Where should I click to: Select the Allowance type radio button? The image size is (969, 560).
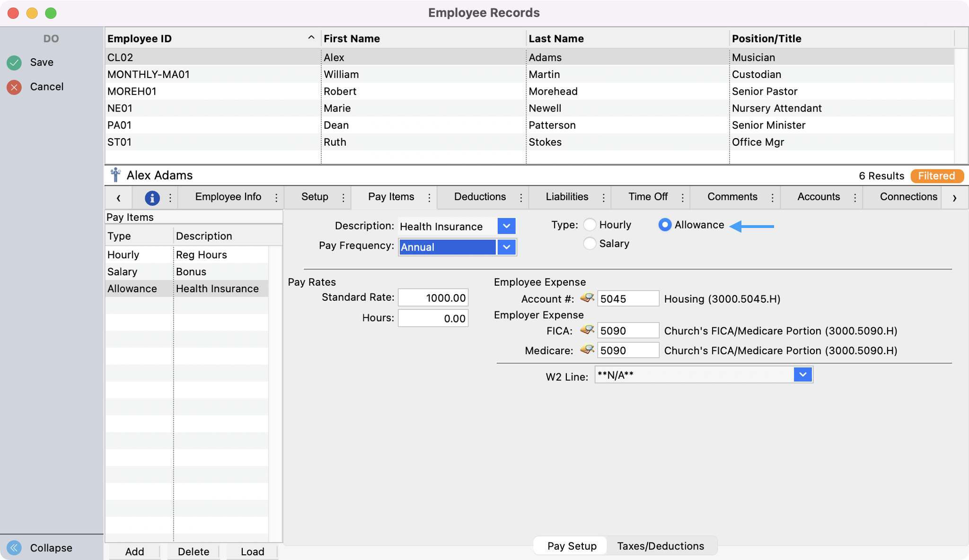665,225
